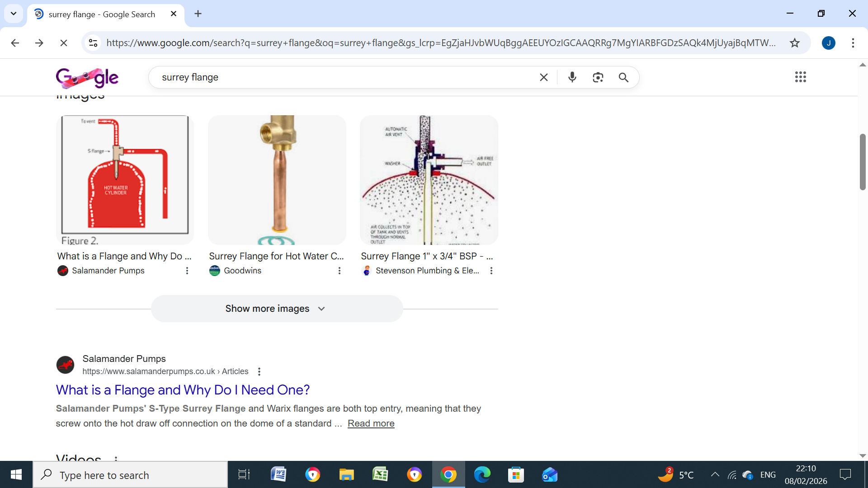Click the magnifier search icon

pyautogui.click(x=623, y=77)
